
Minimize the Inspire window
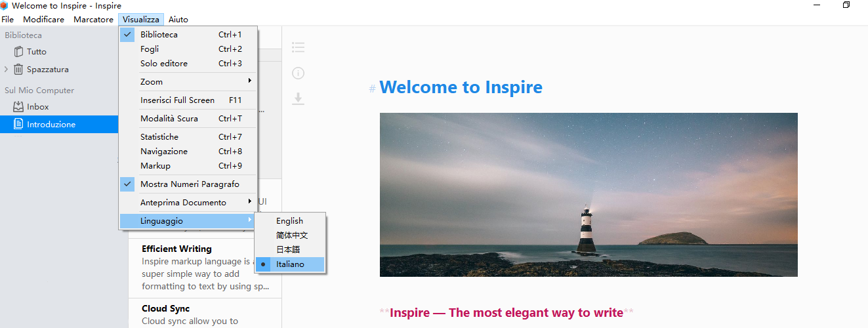coord(817,5)
